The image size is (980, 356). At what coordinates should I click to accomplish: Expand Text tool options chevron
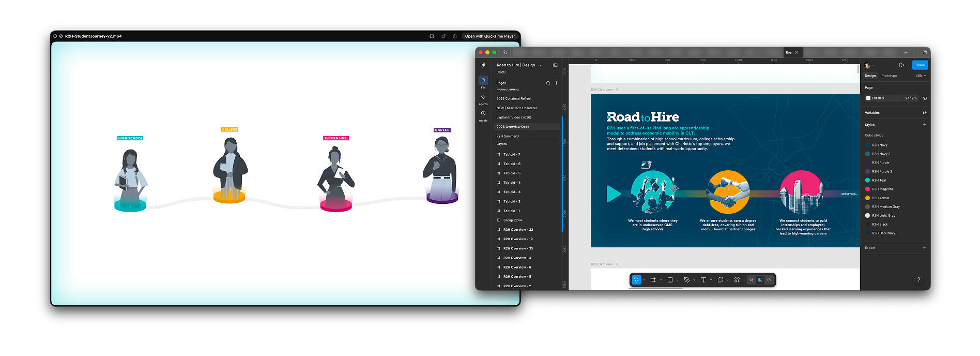click(x=711, y=280)
